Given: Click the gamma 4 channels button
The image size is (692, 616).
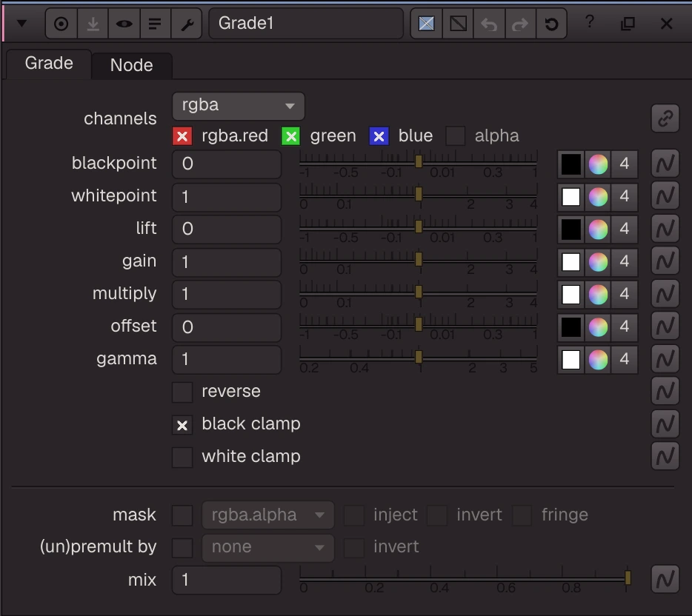Looking at the screenshot, I should click(x=625, y=360).
